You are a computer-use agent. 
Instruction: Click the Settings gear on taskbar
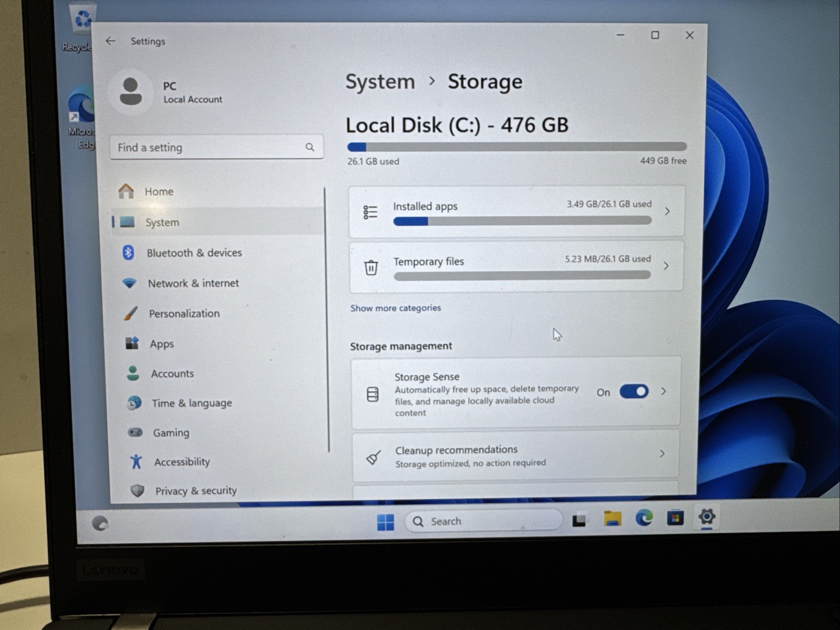707,517
